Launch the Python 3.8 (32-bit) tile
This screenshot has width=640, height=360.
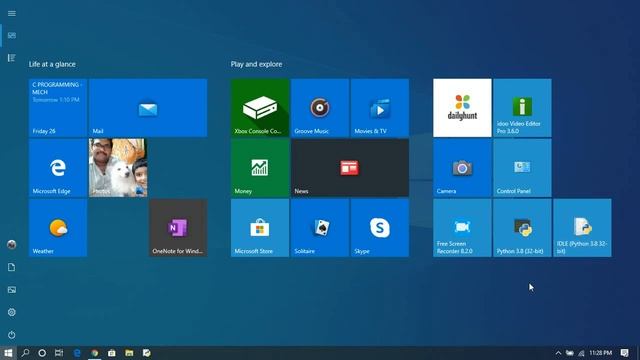coord(522,228)
